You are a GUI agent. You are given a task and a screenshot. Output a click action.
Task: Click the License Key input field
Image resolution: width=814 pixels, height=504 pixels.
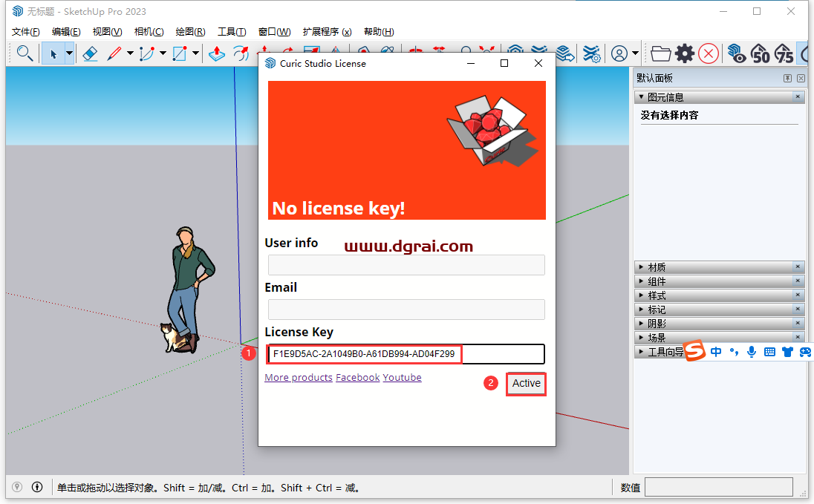pyautogui.click(x=406, y=354)
